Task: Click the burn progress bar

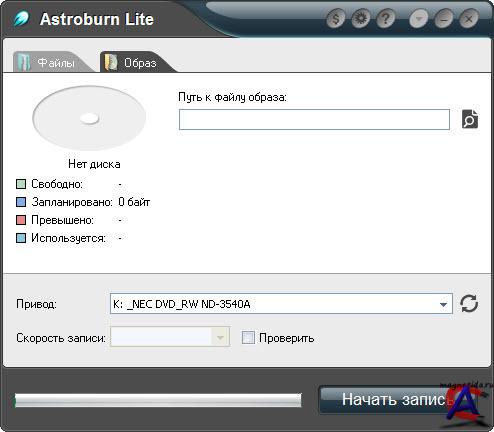Action: click(158, 400)
